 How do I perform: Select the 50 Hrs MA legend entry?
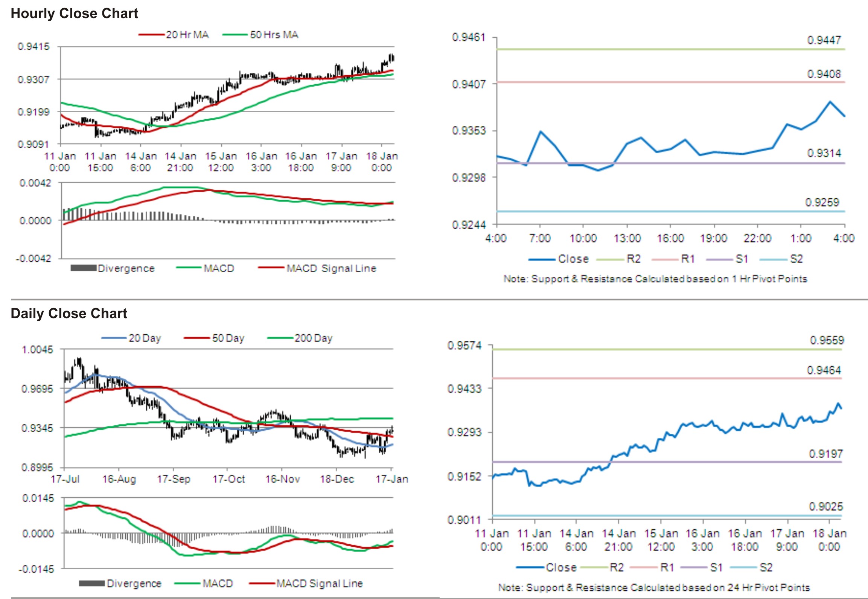click(x=260, y=35)
